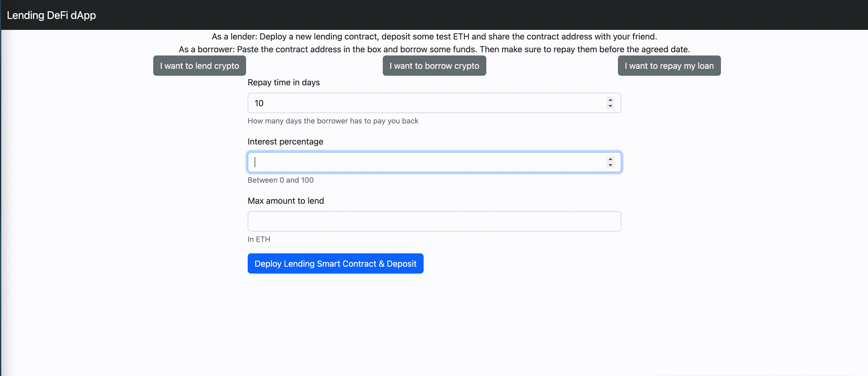Click the 'In ETH' helper text
The height and width of the screenshot is (376, 868).
[x=259, y=239]
